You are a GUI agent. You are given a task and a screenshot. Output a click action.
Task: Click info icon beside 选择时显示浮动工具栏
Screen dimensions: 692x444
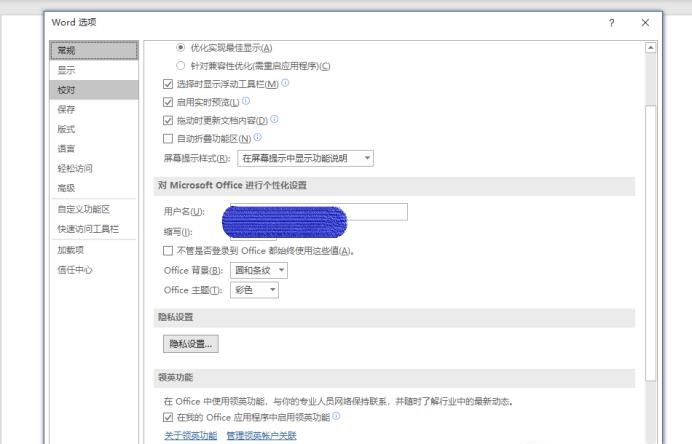pyautogui.click(x=285, y=83)
